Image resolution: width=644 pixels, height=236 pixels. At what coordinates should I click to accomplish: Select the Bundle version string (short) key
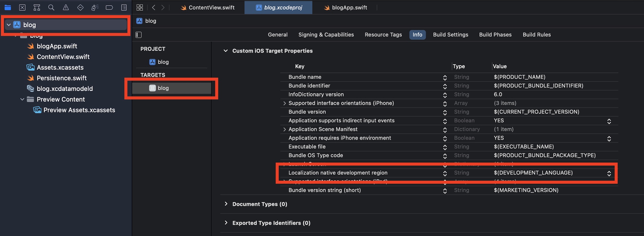pos(324,190)
